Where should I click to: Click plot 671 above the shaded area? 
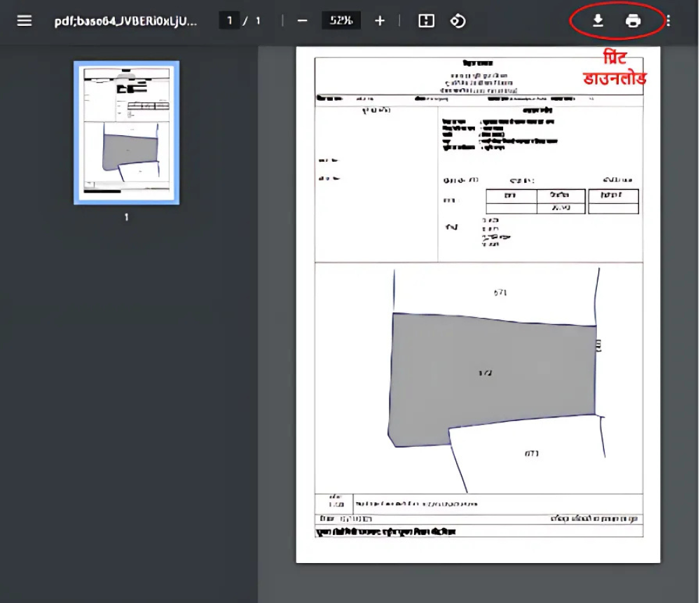pyautogui.click(x=500, y=292)
